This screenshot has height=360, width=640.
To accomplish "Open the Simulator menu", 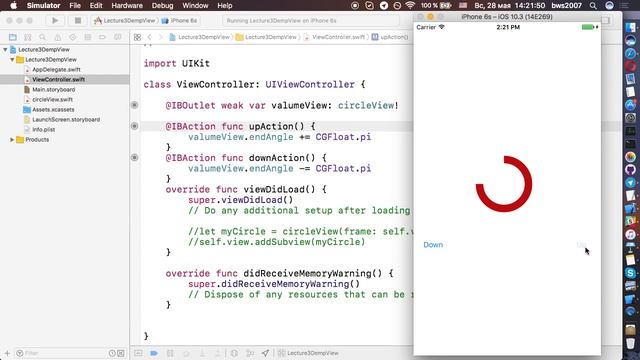I will (43, 6).
